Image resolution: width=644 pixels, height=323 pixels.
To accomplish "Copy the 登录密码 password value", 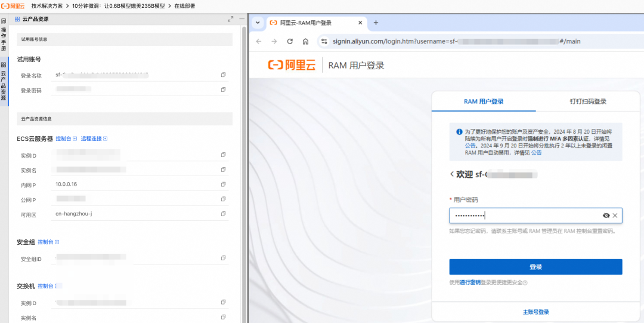I will 223,90.
